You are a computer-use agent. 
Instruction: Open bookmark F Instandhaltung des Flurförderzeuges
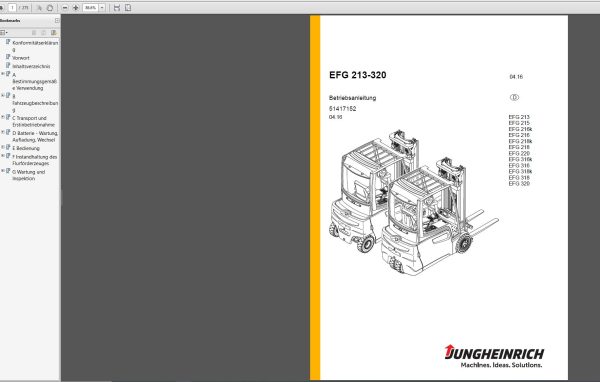(34, 160)
